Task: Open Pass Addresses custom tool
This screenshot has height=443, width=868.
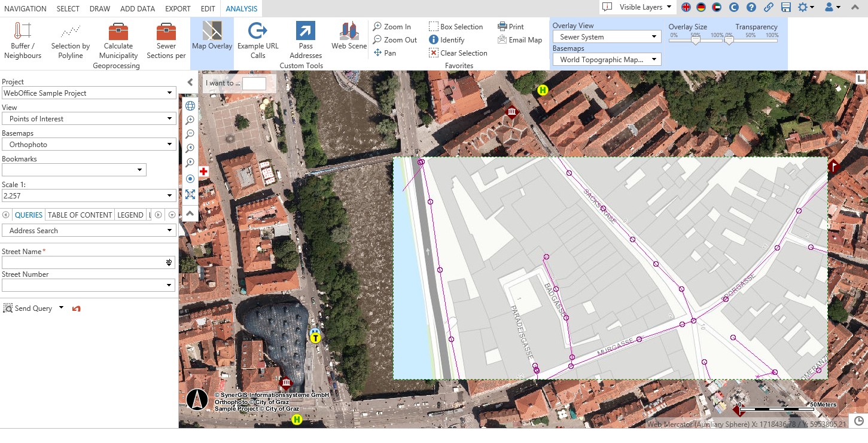Action: point(305,39)
